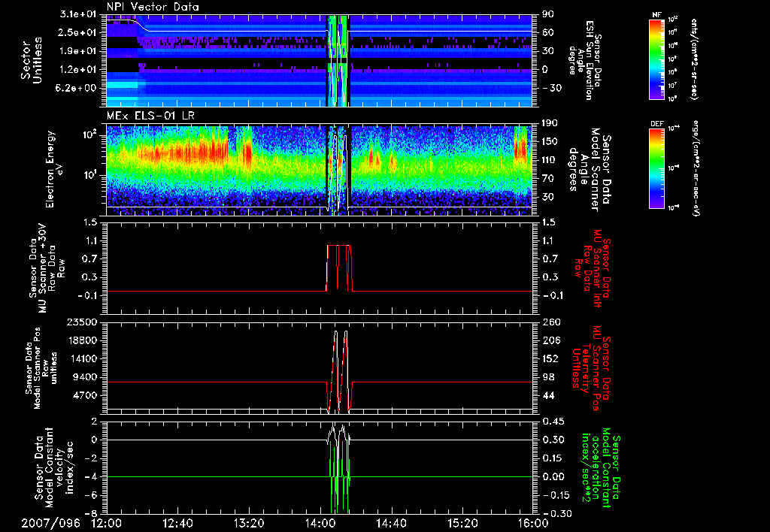Click the 206 telemetry tick value

click(551, 340)
